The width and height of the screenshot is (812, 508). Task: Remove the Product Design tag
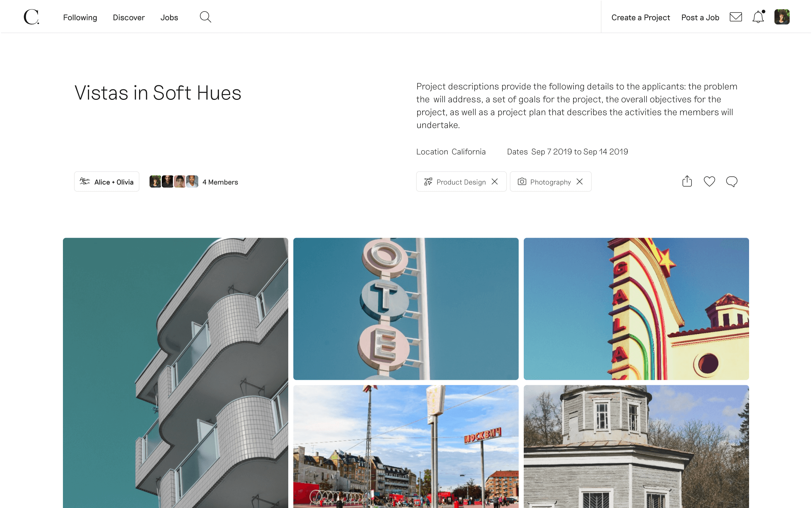pyautogui.click(x=495, y=182)
